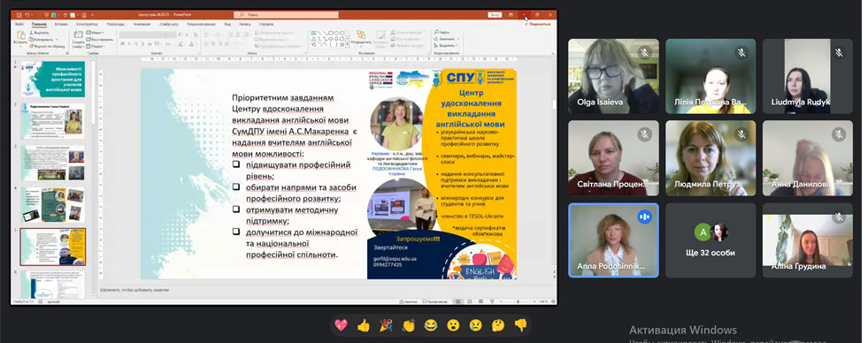Click the Вставить paste icon in ribbon
Screen dimensions: 868x343
pos(19,39)
